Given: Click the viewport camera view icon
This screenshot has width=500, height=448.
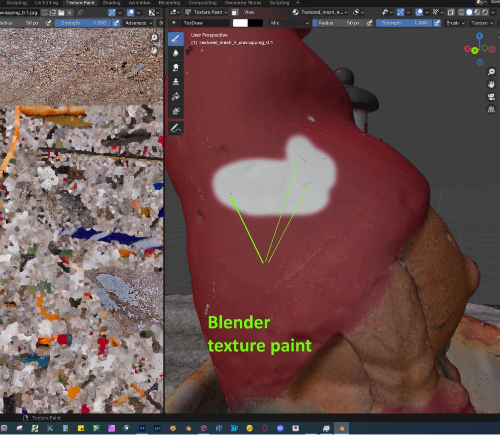Looking at the screenshot, I should tap(491, 97).
